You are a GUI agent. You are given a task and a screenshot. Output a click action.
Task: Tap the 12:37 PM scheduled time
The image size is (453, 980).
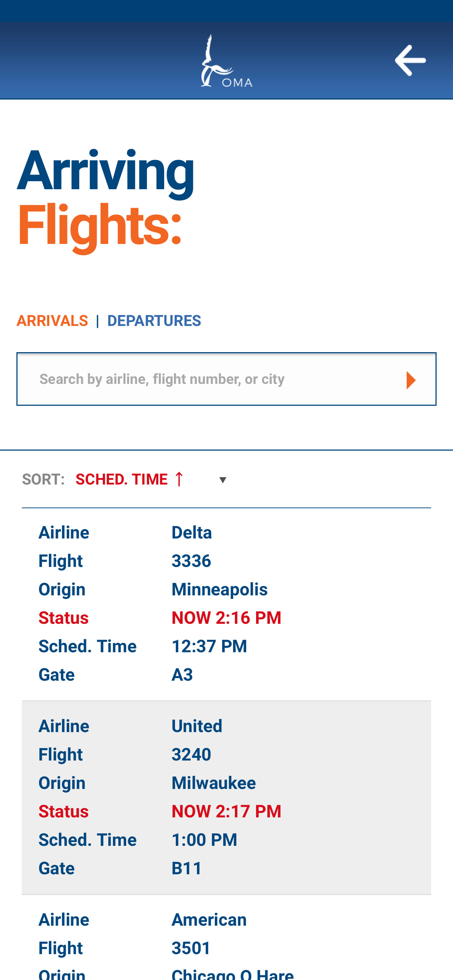(x=209, y=646)
